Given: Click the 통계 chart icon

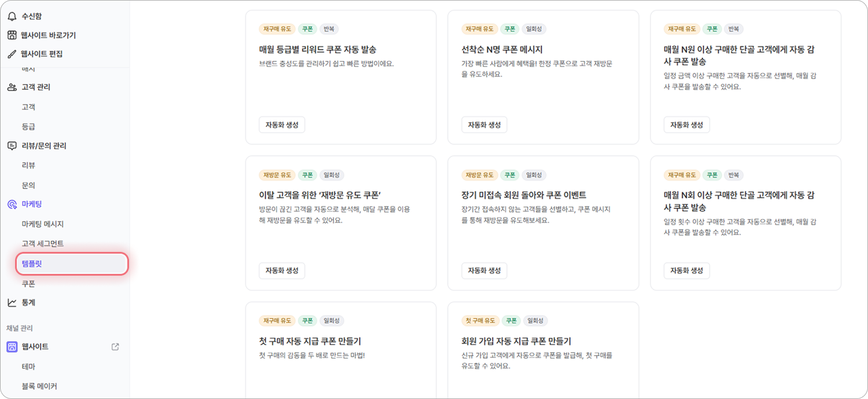Looking at the screenshot, I should coord(12,303).
